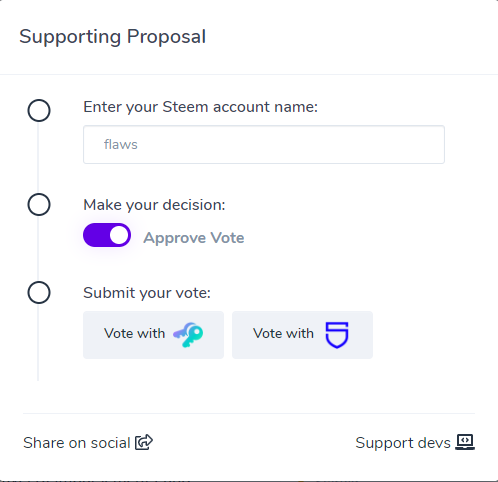Click the Supporting Proposal heading
Viewport: 498px width, 482px height.
tap(113, 37)
